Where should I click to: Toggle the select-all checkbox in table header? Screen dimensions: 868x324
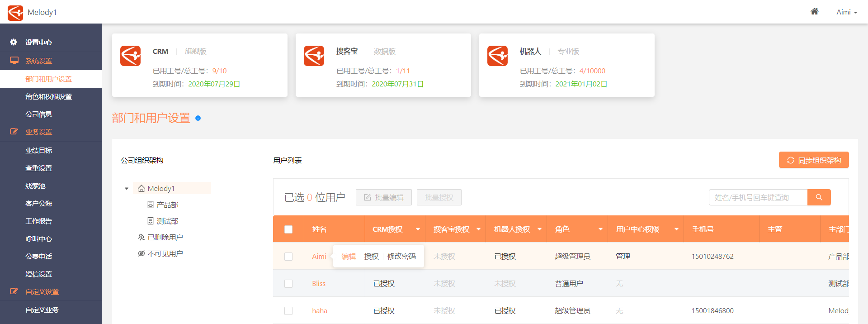click(x=288, y=229)
